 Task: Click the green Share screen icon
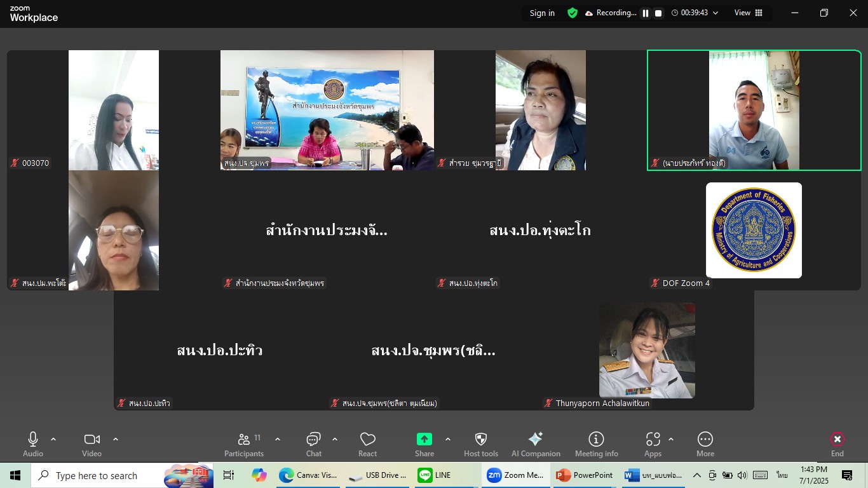(424, 439)
